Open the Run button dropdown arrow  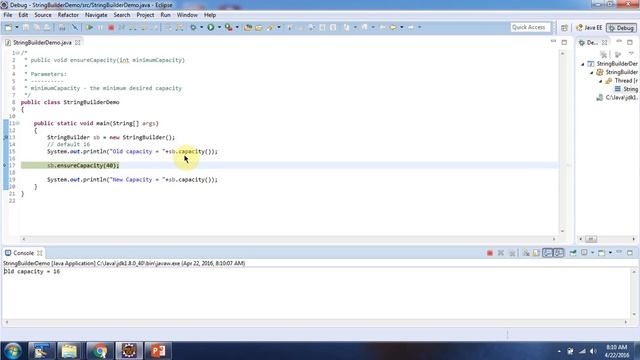[219, 27]
